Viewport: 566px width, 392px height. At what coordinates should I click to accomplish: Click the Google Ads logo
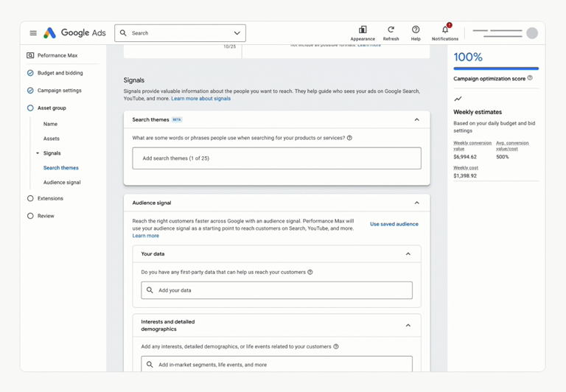[49, 33]
